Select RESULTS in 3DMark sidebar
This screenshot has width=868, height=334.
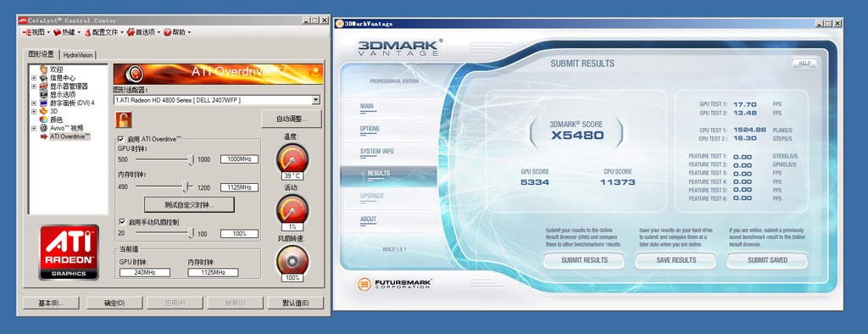click(x=379, y=174)
